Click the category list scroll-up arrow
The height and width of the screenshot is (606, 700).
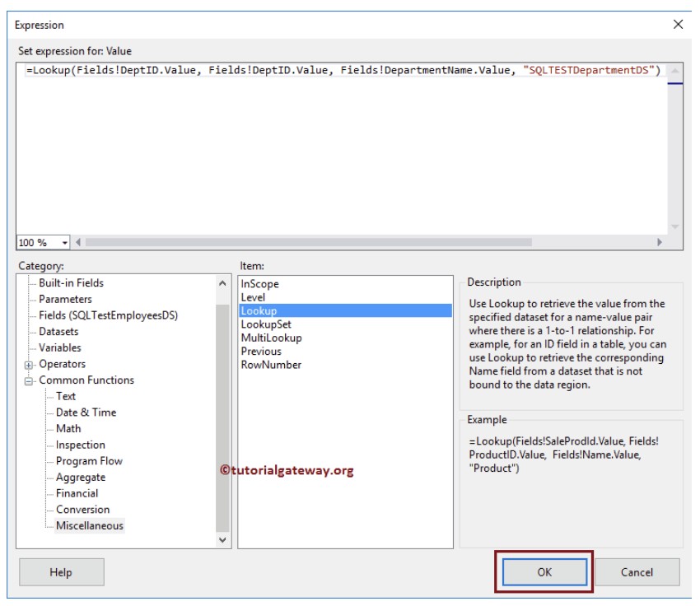[222, 283]
